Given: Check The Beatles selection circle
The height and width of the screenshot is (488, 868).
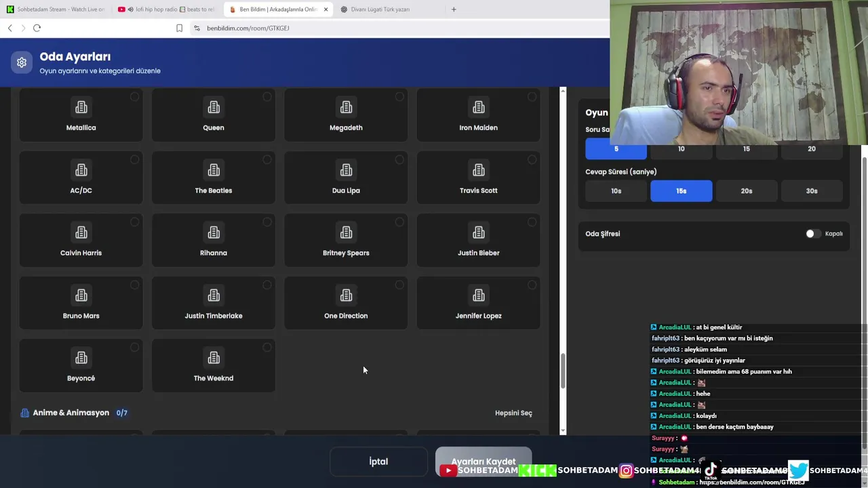Looking at the screenshot, I should [x=267, y=160].
